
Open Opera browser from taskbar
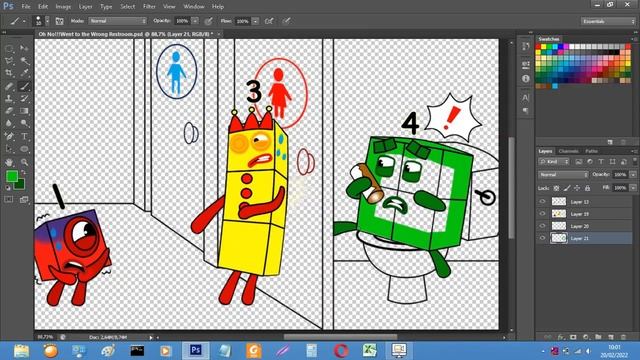point(341,351)
